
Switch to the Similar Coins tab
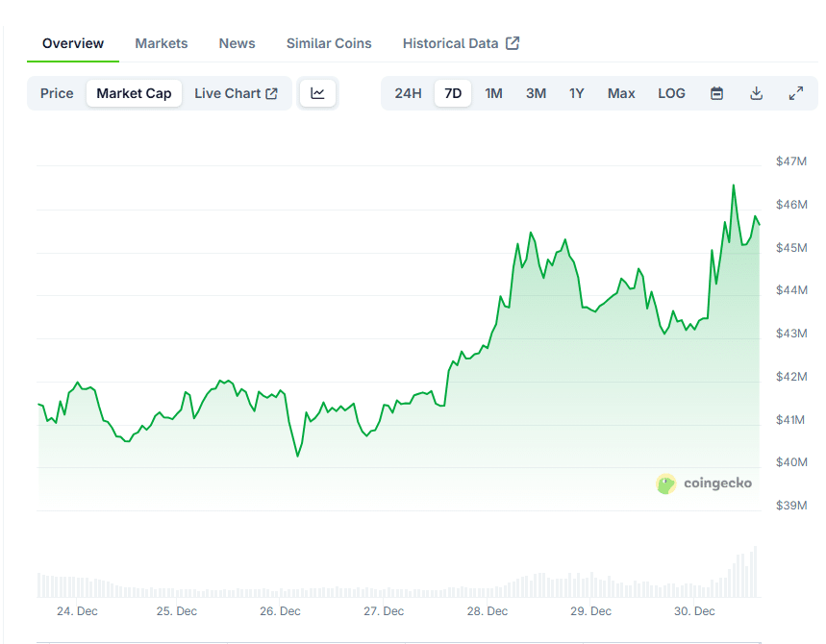(329, 43)
